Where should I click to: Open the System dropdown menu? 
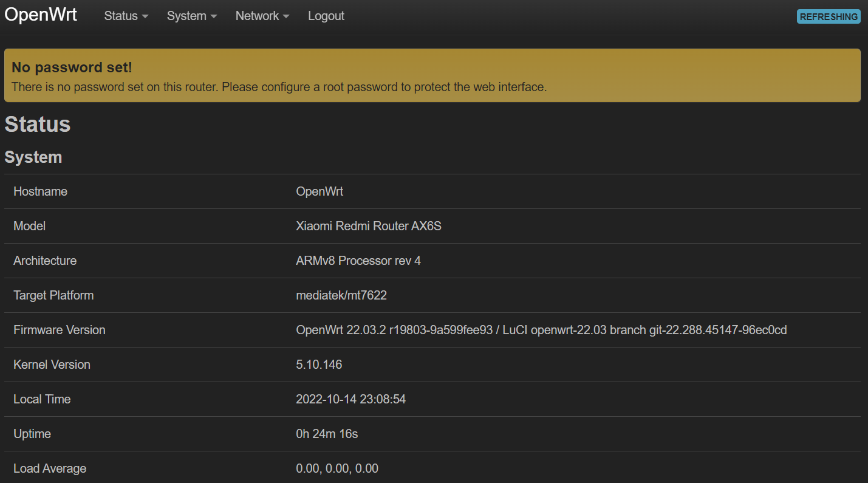[x=192, y=16]
